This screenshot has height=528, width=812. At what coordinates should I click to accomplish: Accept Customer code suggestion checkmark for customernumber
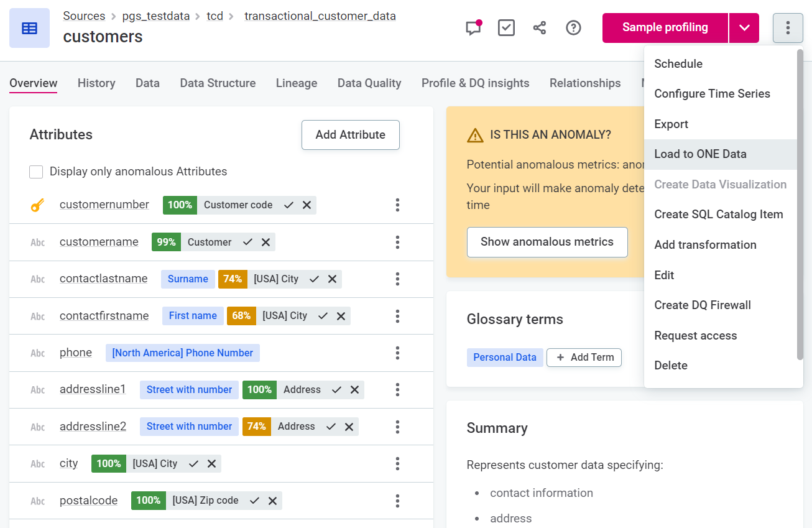pyautogui.click(x=288, y=205)
